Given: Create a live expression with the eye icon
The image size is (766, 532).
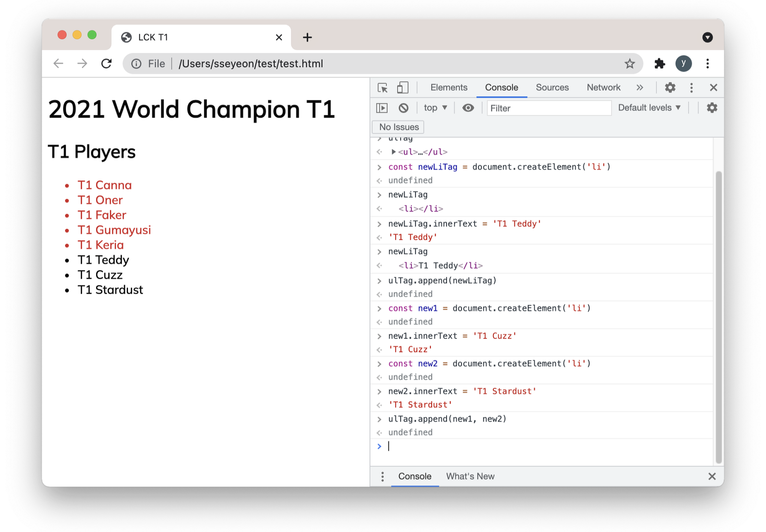Looking at the screenshot, I should [468, 108].
